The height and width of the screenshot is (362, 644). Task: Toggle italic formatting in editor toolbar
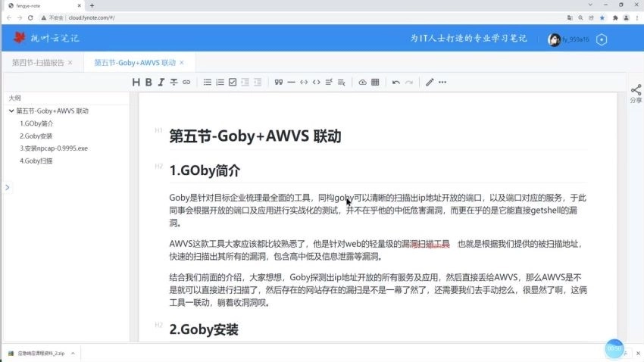[x=161, y=82]
